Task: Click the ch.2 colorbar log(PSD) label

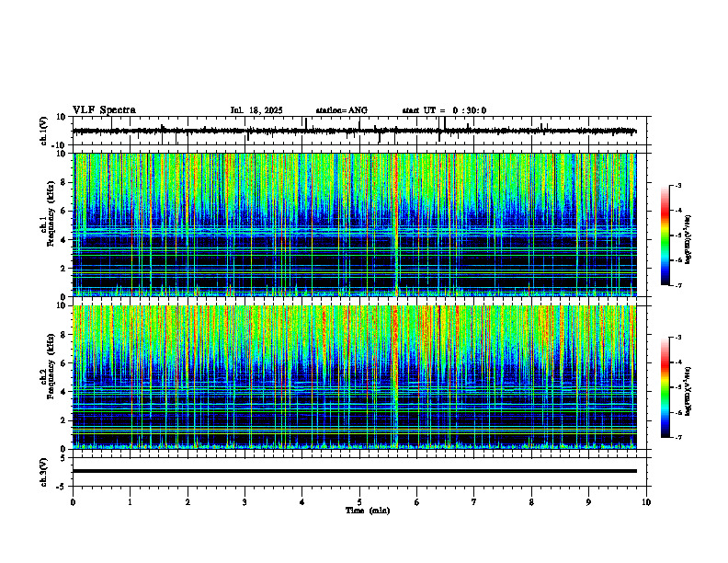Action: 688,391
